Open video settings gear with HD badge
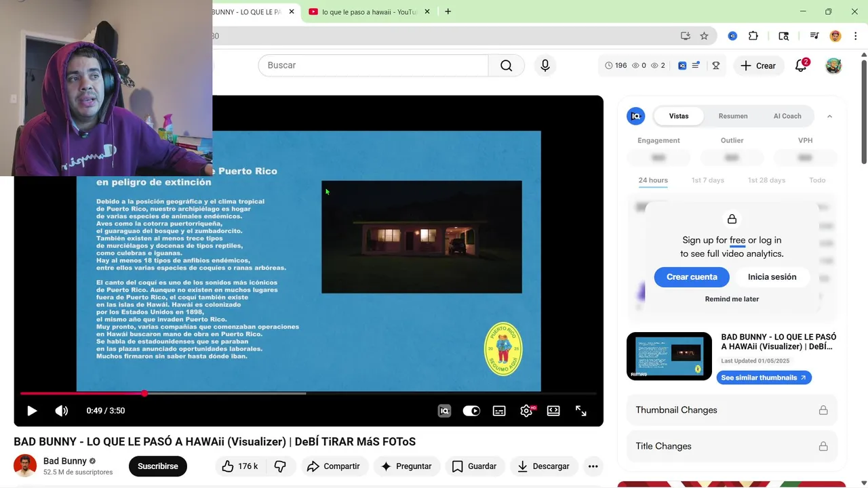 click(x=526, y=411)
